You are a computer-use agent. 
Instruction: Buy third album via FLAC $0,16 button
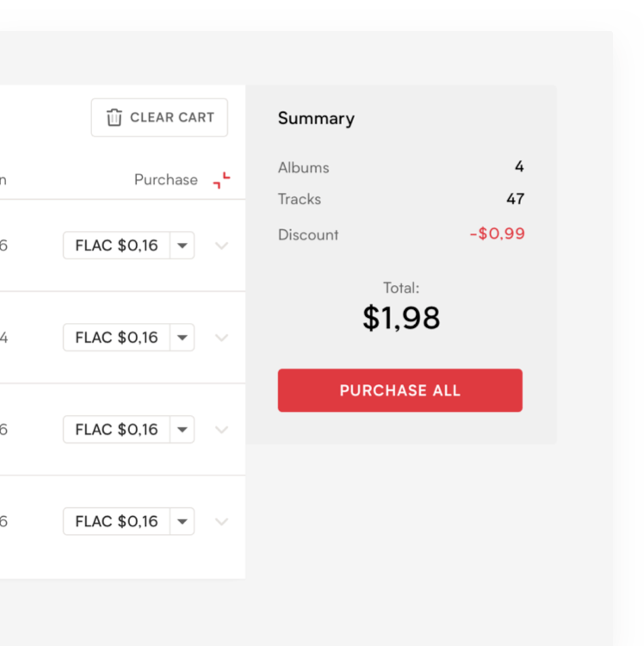click(x=116, y=430)
